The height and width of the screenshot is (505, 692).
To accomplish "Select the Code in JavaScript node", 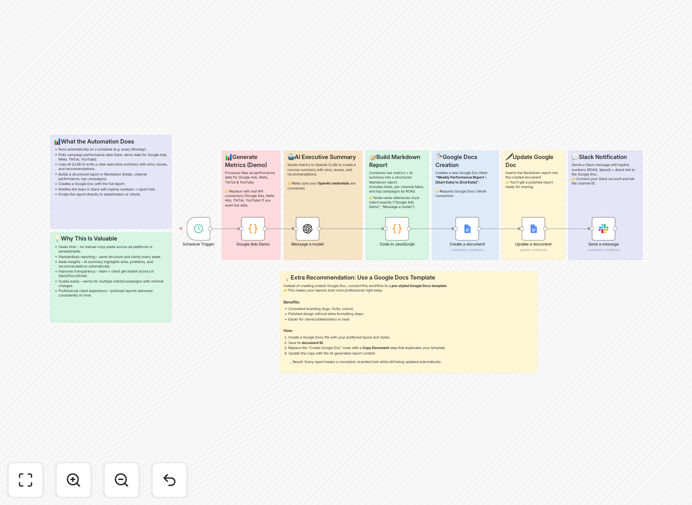I will [397, 229].
